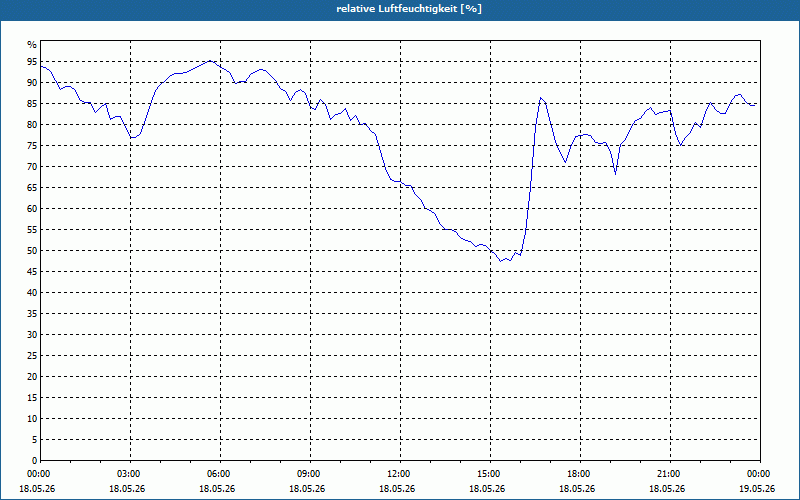Select the y-axis value 5
800x500 pixels.
(35, 440)
